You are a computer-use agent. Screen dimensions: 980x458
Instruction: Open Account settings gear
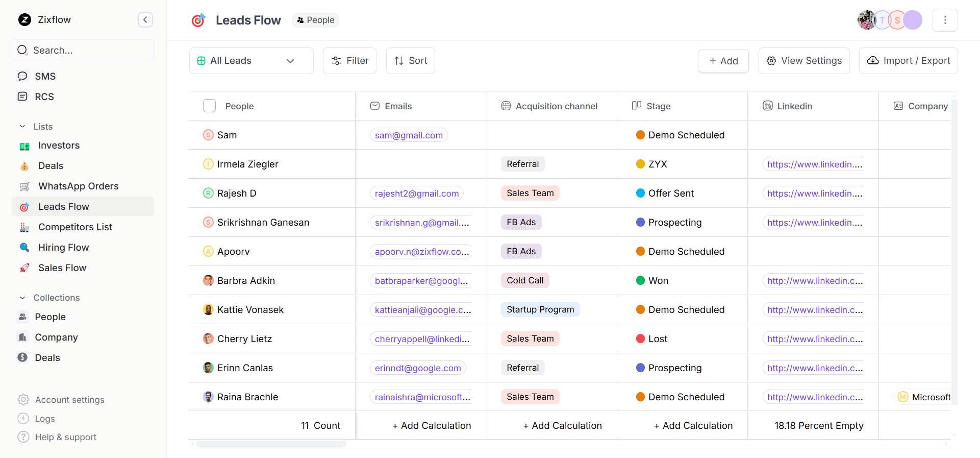(23, 399)
